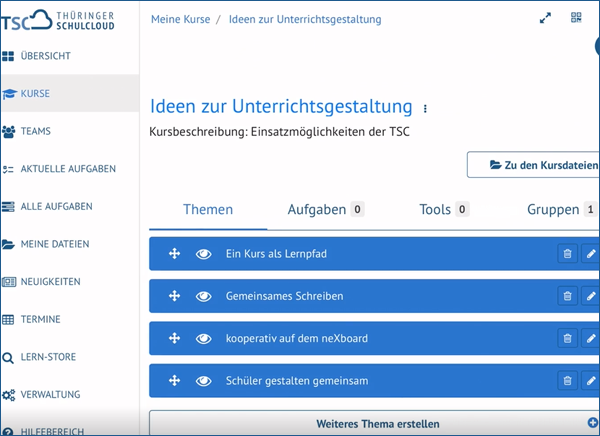
Task: Grab move handle of Schüler gestalten gemeinsam
Action: pyautogui.click(x=174, y=380)
